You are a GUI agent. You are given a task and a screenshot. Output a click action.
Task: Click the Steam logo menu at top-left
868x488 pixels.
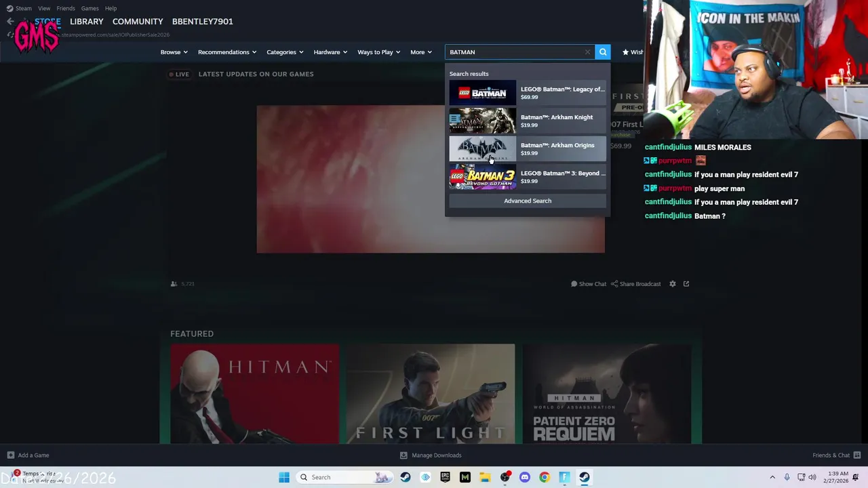tap(19, 8)
